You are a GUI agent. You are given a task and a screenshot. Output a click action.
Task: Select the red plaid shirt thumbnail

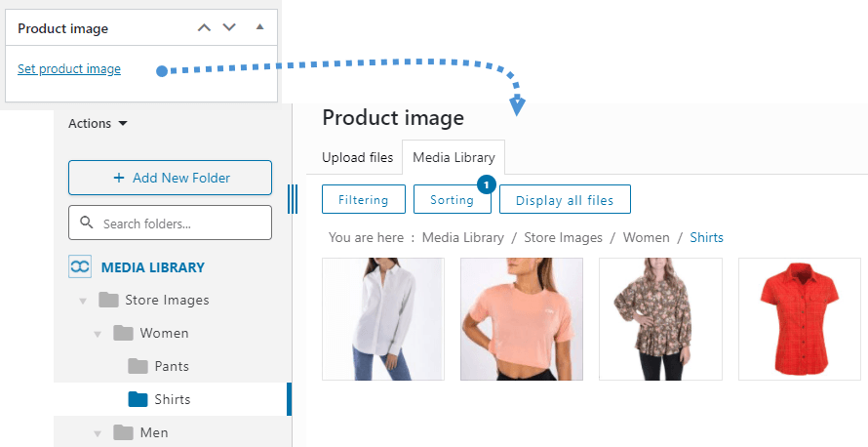click(799, 318)
